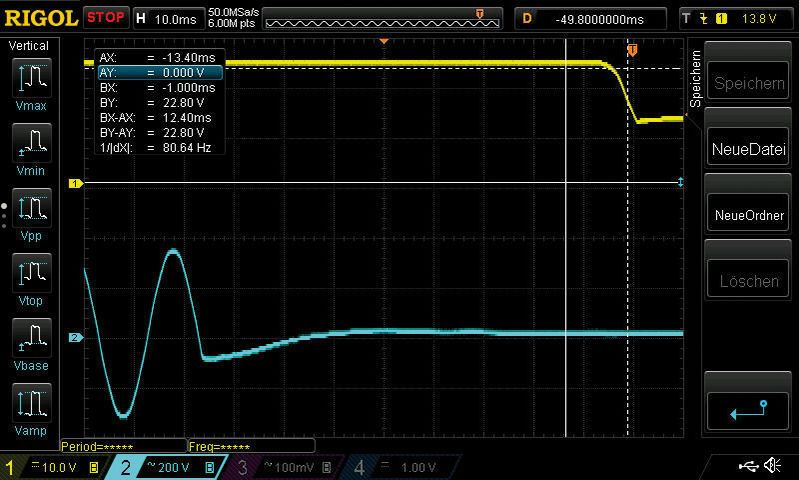The width and height of the screenshot is (799, 480).
Task: Pick the Vtop measurement icon
Action: tap(31, 278)
